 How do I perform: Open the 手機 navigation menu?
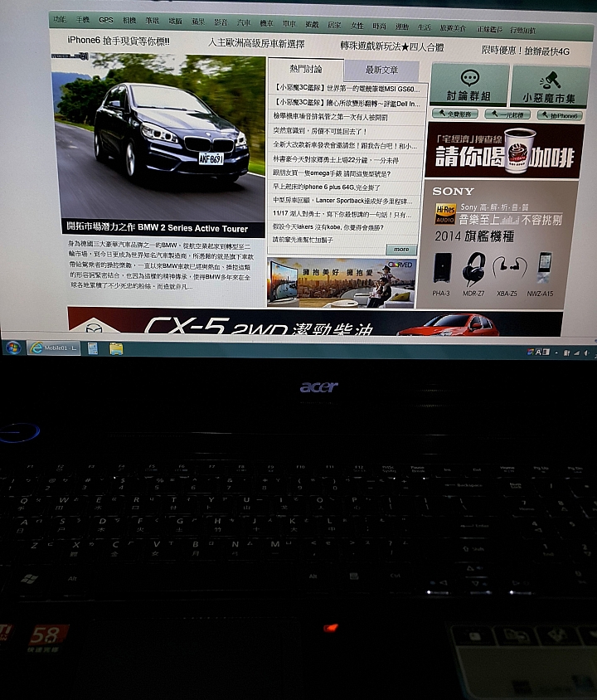[x=83, y=20]
